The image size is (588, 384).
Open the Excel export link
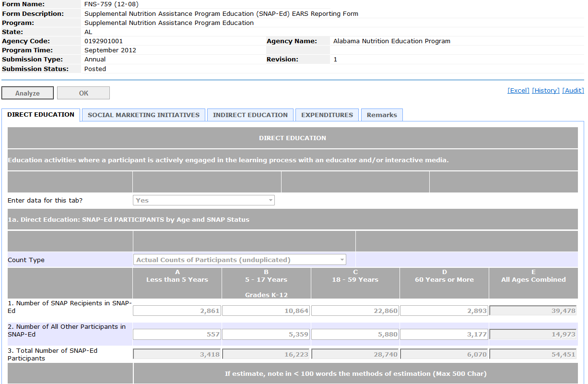[518, 91]
